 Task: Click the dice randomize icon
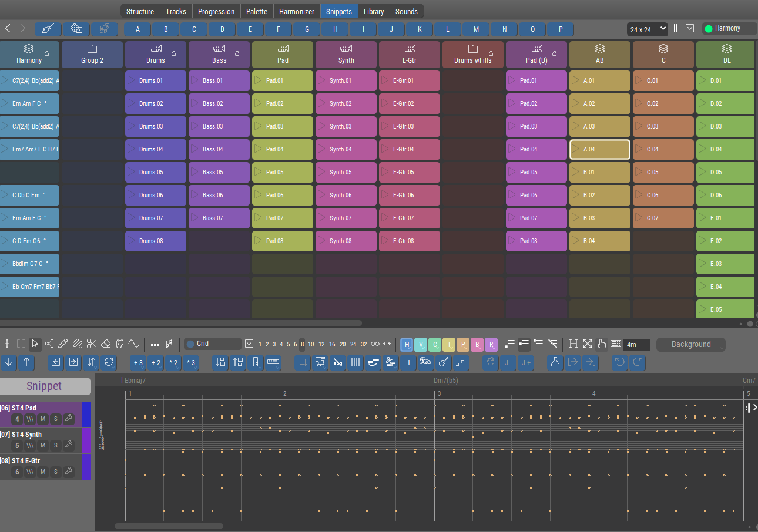[x=76, y=28]
